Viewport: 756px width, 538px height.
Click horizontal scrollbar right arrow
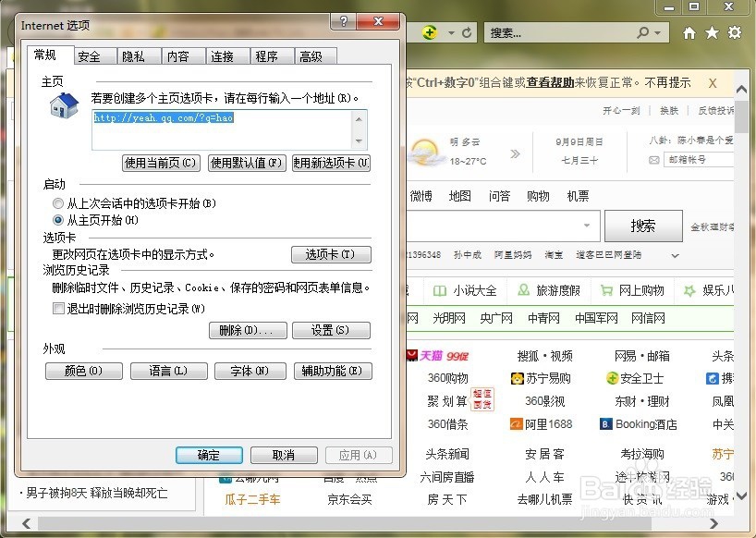coord(714,524)
